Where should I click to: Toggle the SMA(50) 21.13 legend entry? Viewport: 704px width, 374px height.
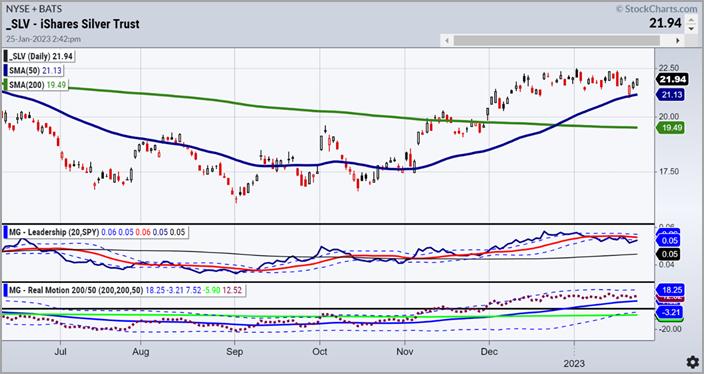33,70
